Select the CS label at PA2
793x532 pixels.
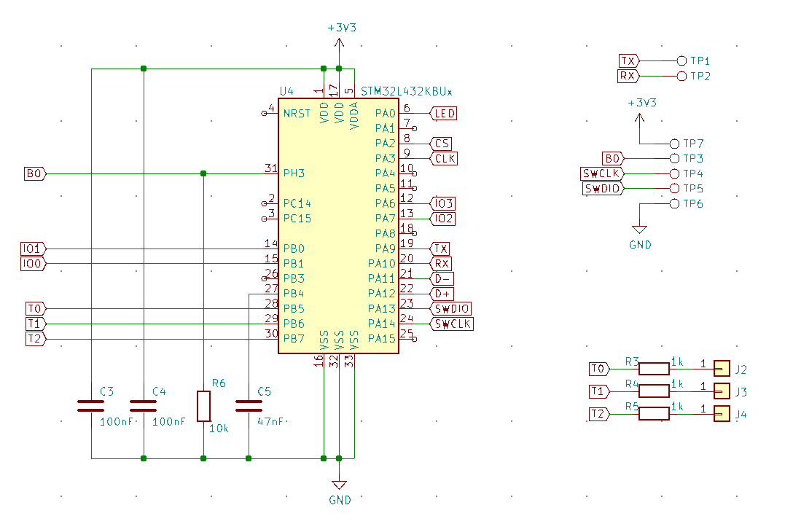click(441, 144)
